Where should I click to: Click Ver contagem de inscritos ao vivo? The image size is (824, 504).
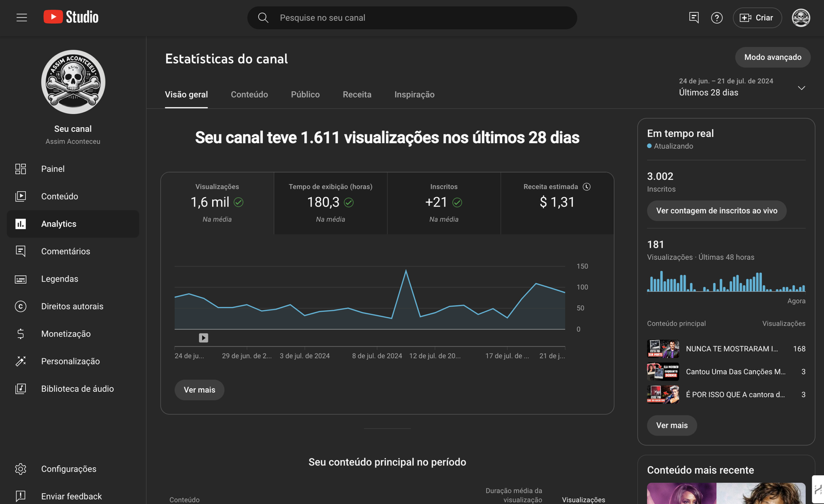tap(716, 211)
